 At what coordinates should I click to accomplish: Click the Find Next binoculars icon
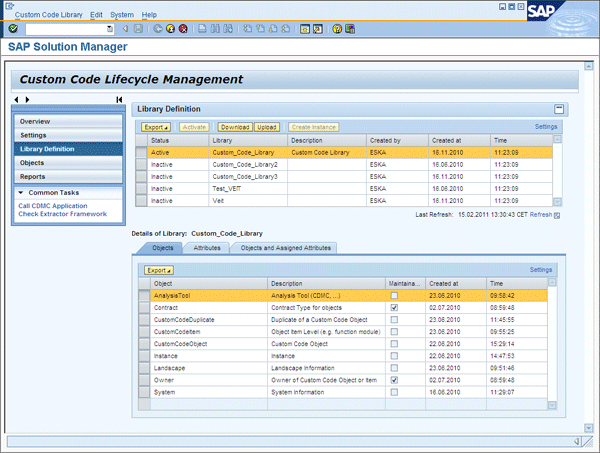[228, 29]
